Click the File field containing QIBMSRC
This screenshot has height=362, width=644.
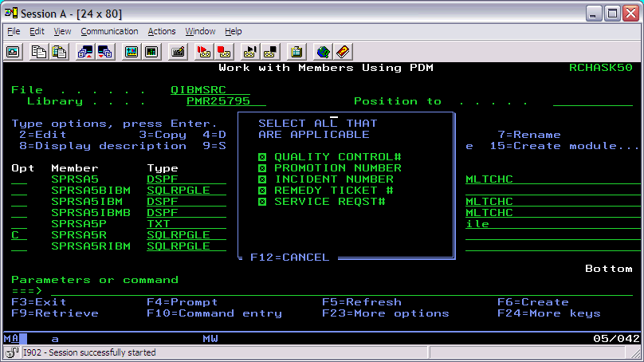(x=210, y=90)
